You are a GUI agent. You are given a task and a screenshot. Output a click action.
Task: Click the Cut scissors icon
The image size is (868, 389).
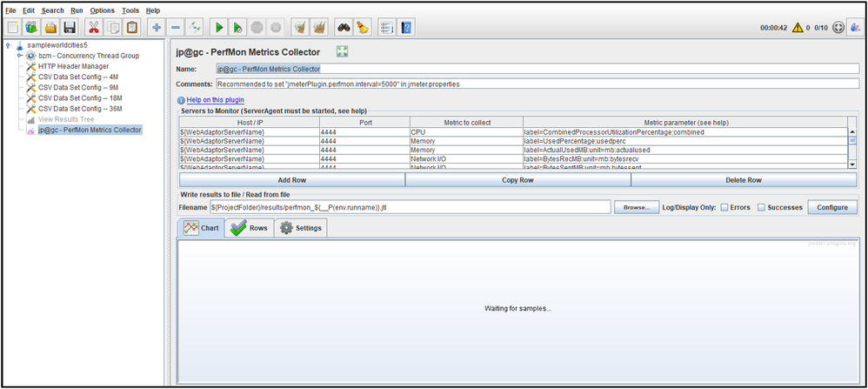(94, 27)
